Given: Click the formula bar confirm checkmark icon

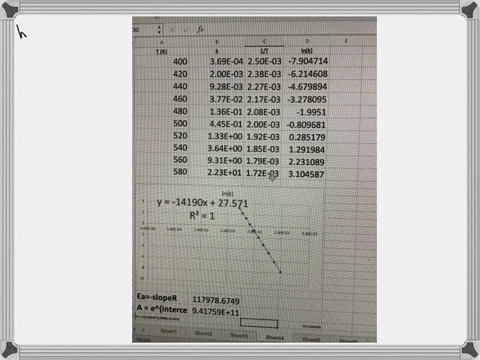Looking at the screenshot, I should [x=186, y=30].
